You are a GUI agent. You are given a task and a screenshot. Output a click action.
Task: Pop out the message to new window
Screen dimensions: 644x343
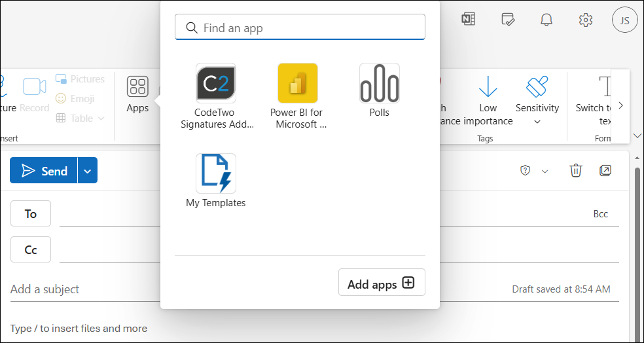605,170
